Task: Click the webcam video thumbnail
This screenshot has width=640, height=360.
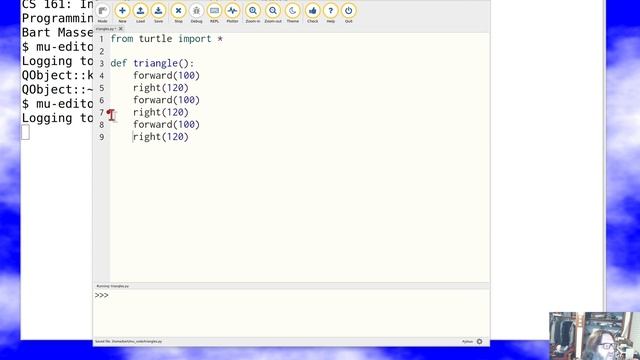Action: (594, 336)
